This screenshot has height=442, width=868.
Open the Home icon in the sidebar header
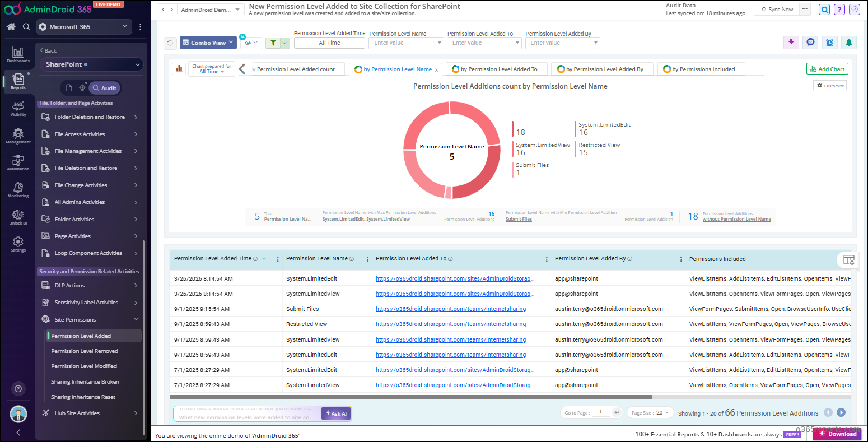11,26
